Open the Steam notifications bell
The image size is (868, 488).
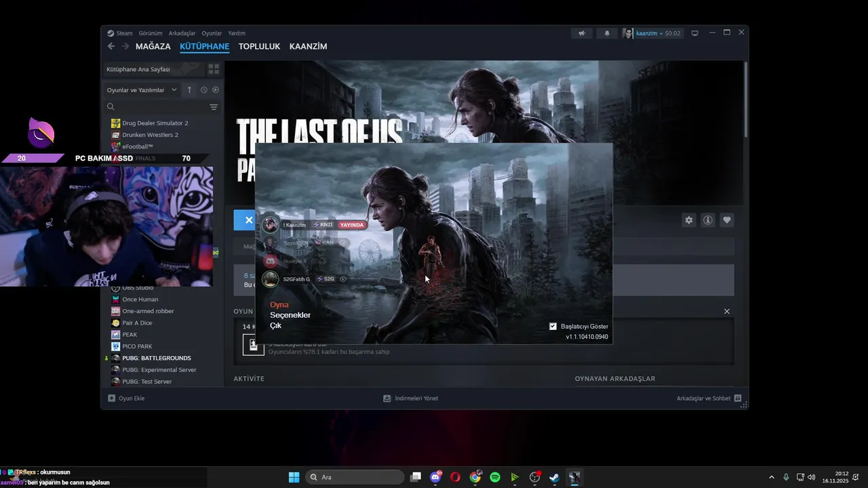tap(607, 33)
